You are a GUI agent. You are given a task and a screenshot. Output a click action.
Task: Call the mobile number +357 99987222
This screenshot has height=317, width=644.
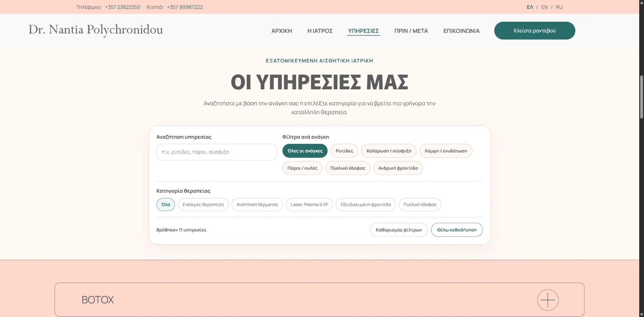click(185, 7)
